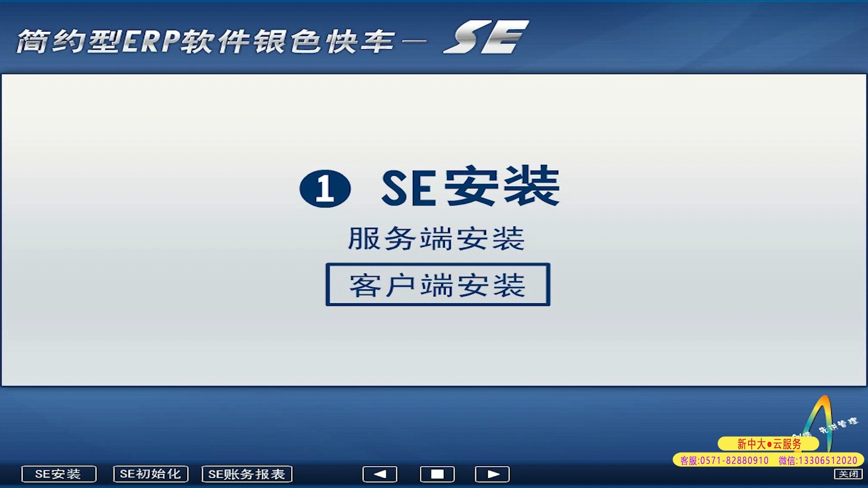Select 客户端安装 installation option
This screenshot has height=488, width=868.
[x=438, y=284]
